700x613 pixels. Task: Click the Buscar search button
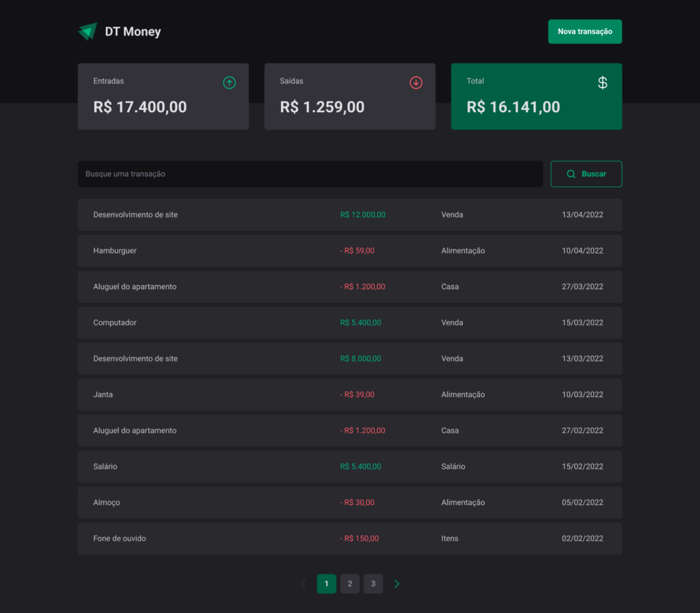(x=586, y=174)
